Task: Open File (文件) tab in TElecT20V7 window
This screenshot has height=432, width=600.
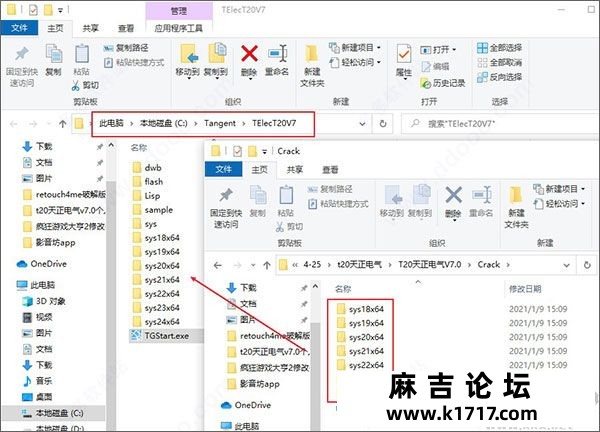Action: (19, 28)
